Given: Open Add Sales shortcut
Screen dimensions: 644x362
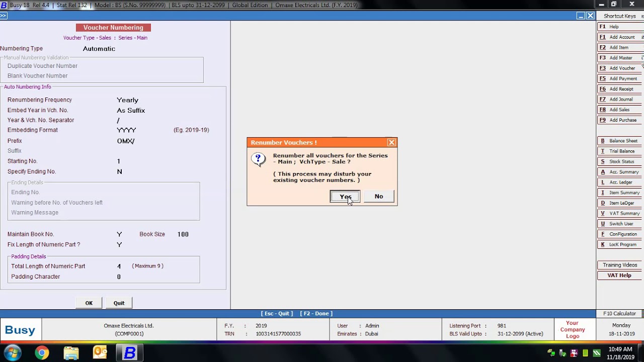Looking at the screenshot, I should point(620,110).
